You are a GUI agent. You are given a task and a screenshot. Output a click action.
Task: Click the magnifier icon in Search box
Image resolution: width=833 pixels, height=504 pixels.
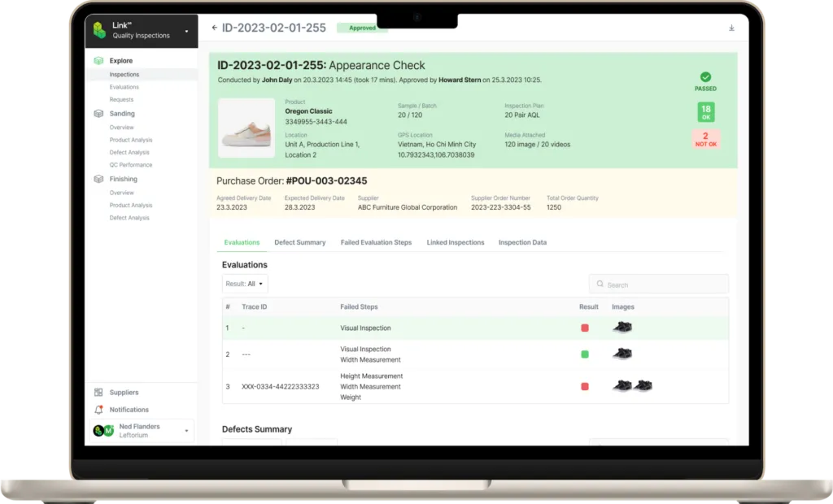(600, 285)
